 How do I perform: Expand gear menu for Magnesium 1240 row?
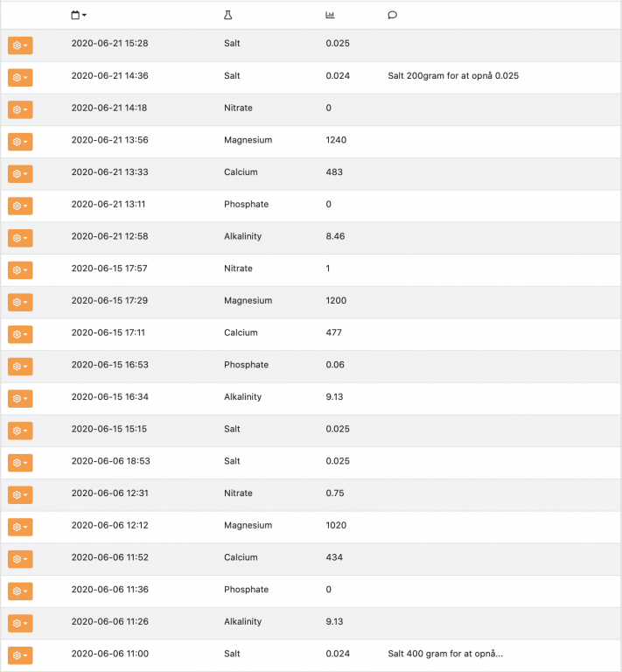point(20,142)
